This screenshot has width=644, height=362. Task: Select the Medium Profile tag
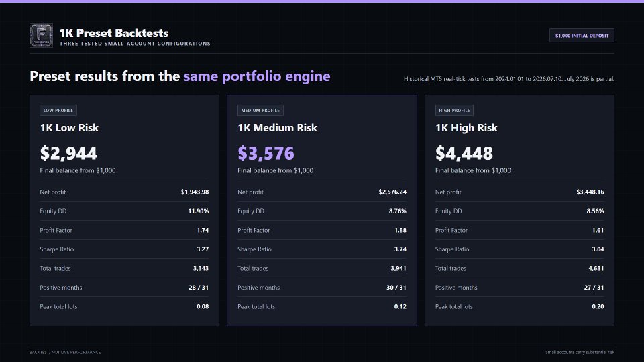point(260,110)
